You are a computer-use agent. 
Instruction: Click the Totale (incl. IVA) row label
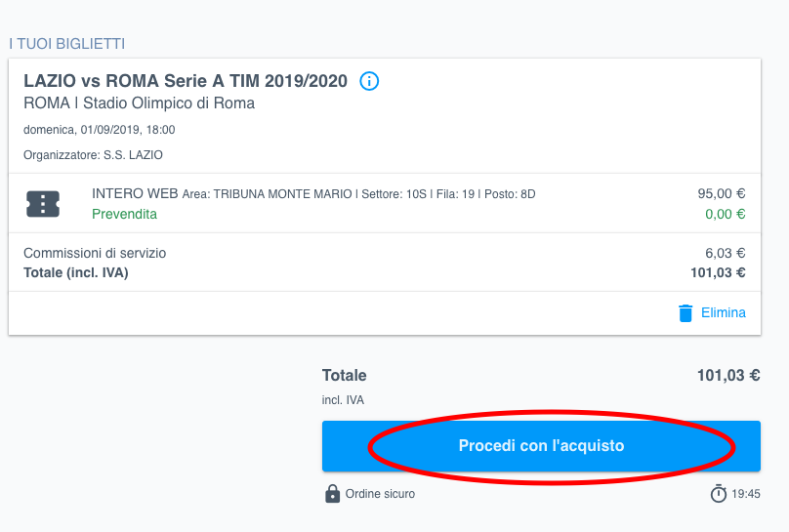pyautogui.click(x=76, y=272)
